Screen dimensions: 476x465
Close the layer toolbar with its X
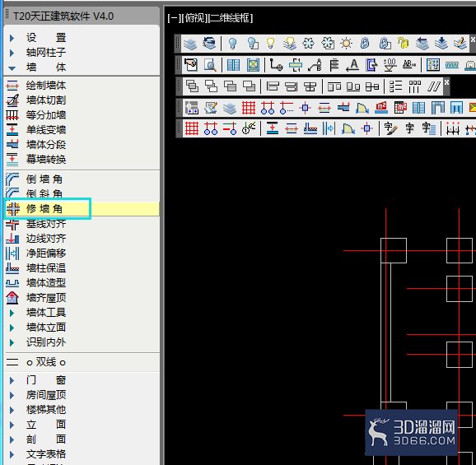pos(473,40)
